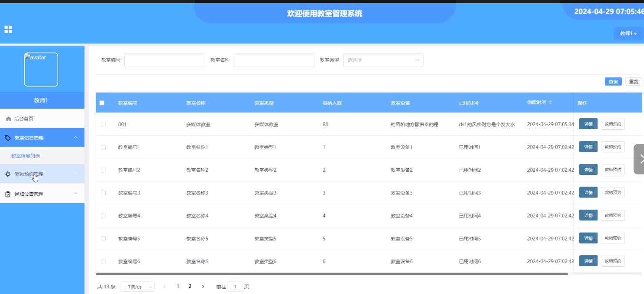Collapse the 教室信息管理 menu chevron

76,137
